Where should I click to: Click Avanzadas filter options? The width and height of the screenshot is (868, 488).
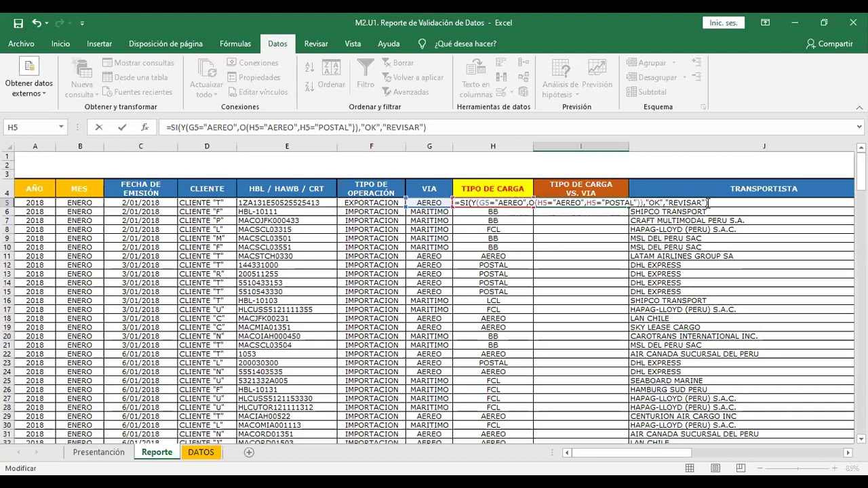[405, 92]
